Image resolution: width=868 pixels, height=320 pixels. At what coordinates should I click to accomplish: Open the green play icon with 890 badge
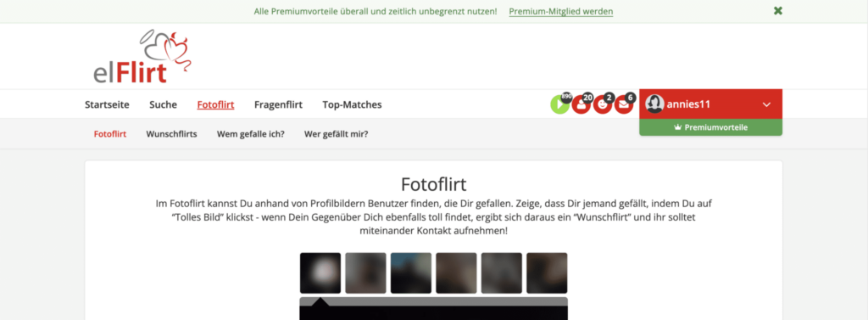click(x=559, y=104)
